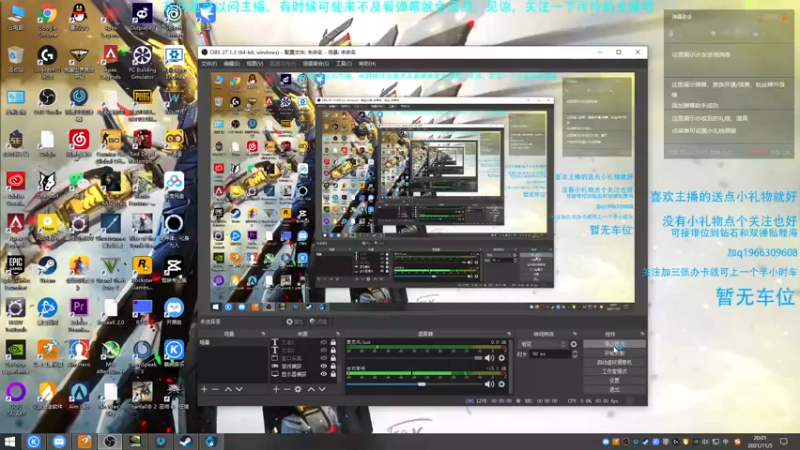This screenshot has height=450, width=800.
Task: Open the 场景集合(S) menu in OBS
Action: (316, 64)
